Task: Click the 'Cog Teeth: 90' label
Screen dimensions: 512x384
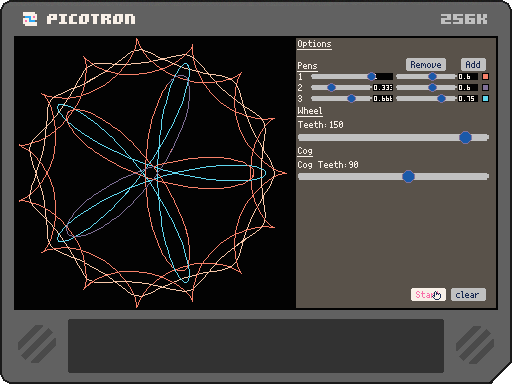Action: point(328,165)
